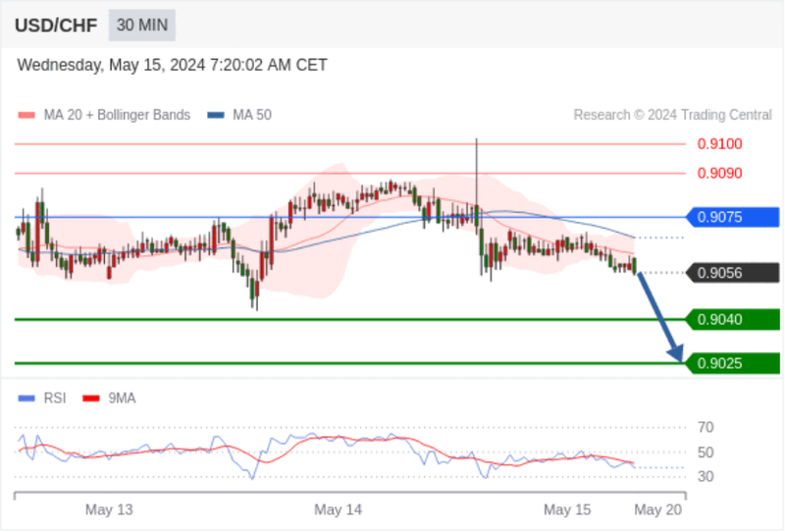Click the red 9MA legend swatch
785x532 pixels.
91,399
